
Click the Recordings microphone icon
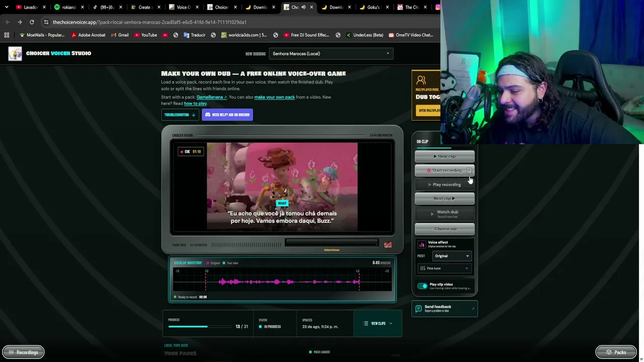(11, 352)
